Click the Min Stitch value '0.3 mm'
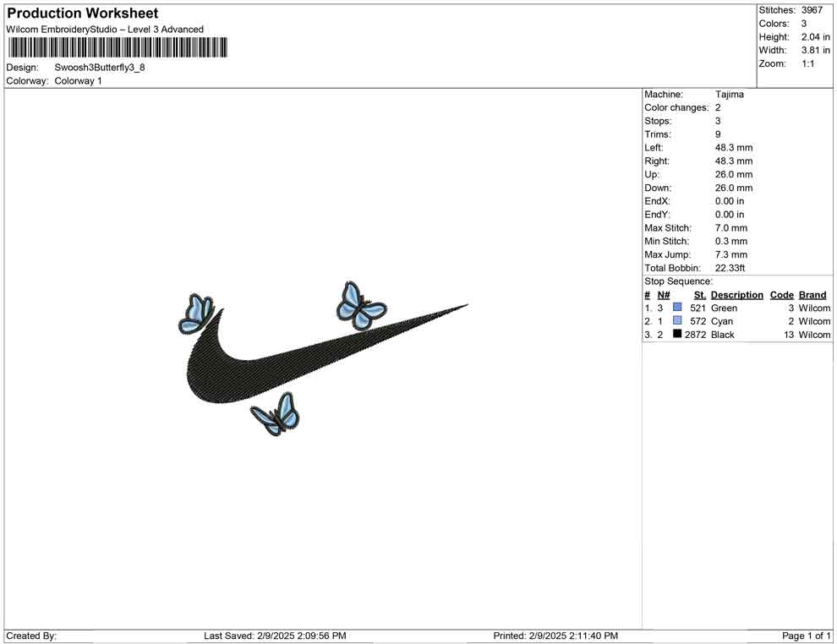This screenshot has width=837, height=644. pyautogui.click(x=731, y=241)
